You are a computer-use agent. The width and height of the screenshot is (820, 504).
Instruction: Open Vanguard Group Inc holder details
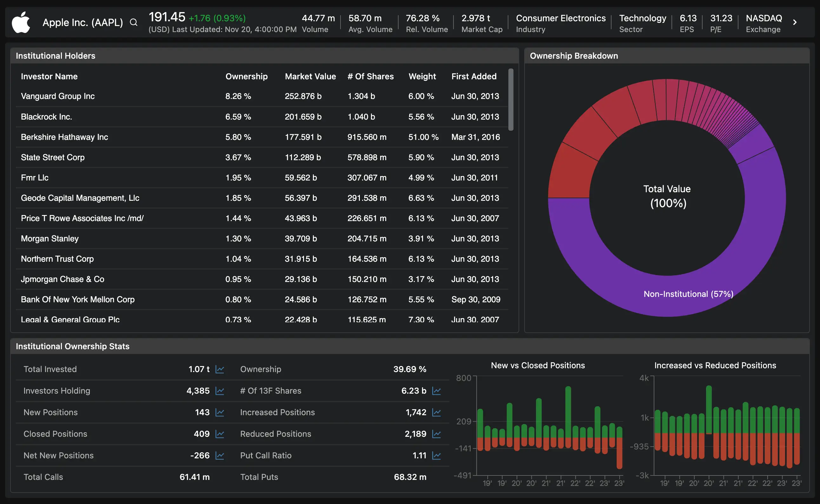click(x=58, y=96)
